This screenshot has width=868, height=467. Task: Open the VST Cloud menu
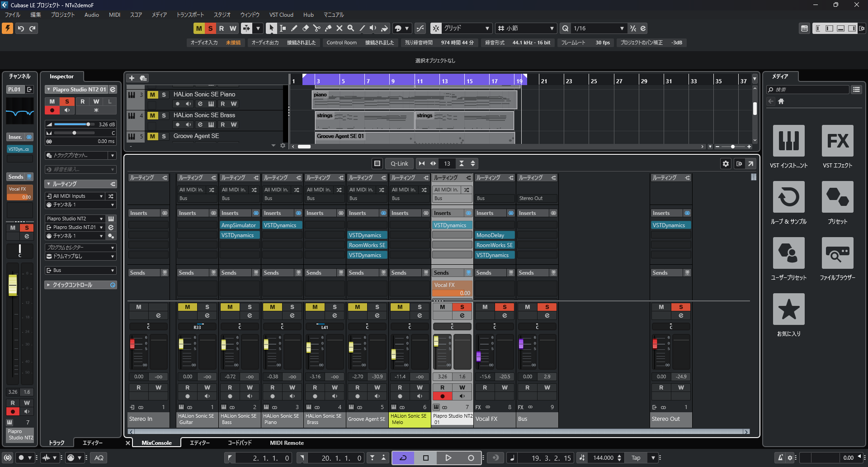coord(281,15)
